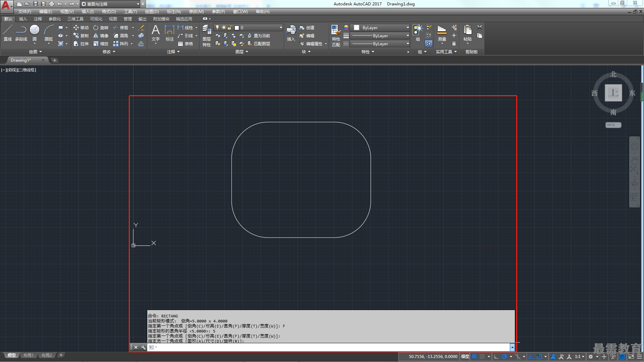Click the 模型 model space button in status bar
644x362 pixels.
[x=465, y=357]
